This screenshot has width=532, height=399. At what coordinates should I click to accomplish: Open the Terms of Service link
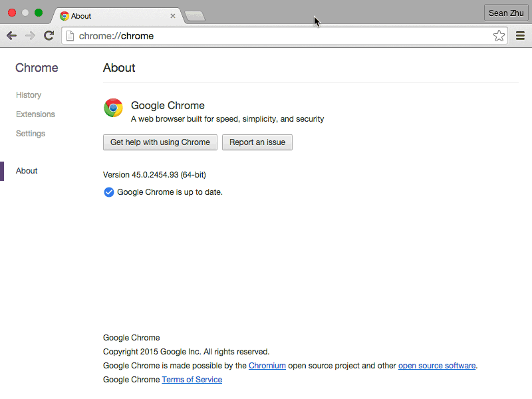[192, 379]
